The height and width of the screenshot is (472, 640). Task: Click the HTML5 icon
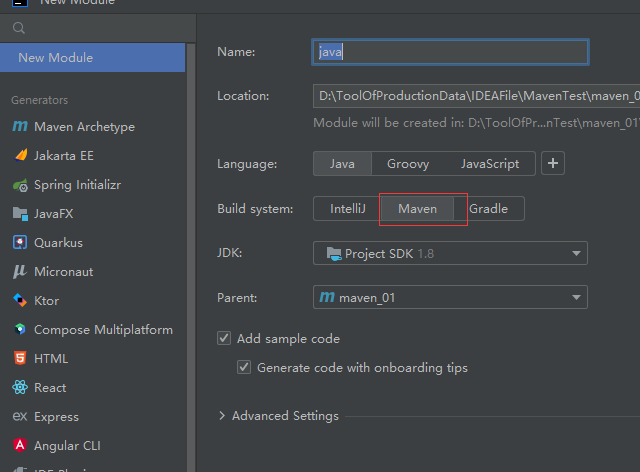pos(20,358)
